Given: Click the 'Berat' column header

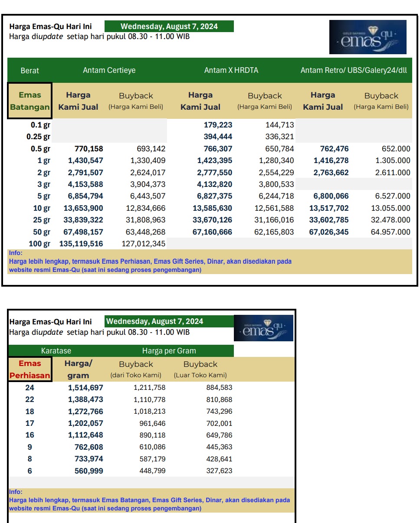Looking at the screenshot, I should click(x=30, y=70).
